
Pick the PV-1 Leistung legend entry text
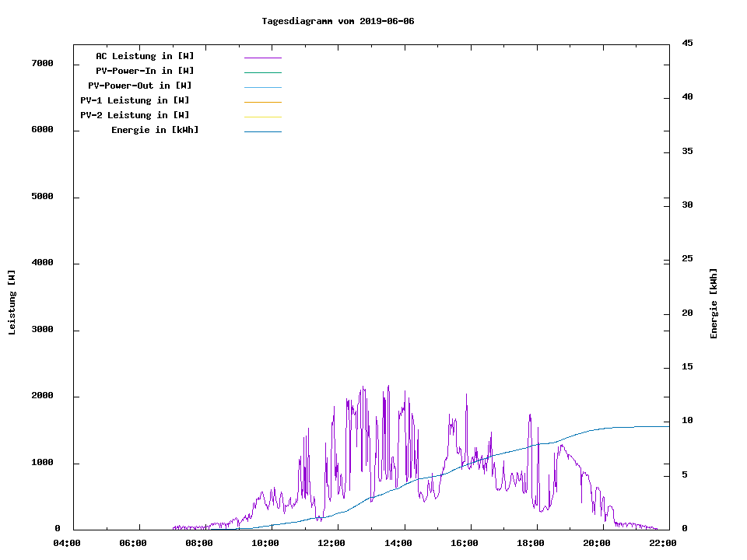135,100
